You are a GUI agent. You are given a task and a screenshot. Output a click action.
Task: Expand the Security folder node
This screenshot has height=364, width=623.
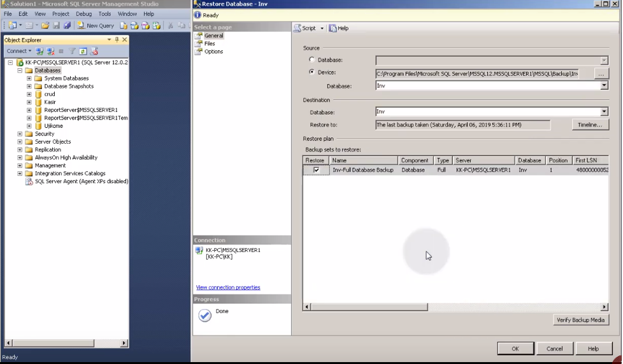click(20, 134)
